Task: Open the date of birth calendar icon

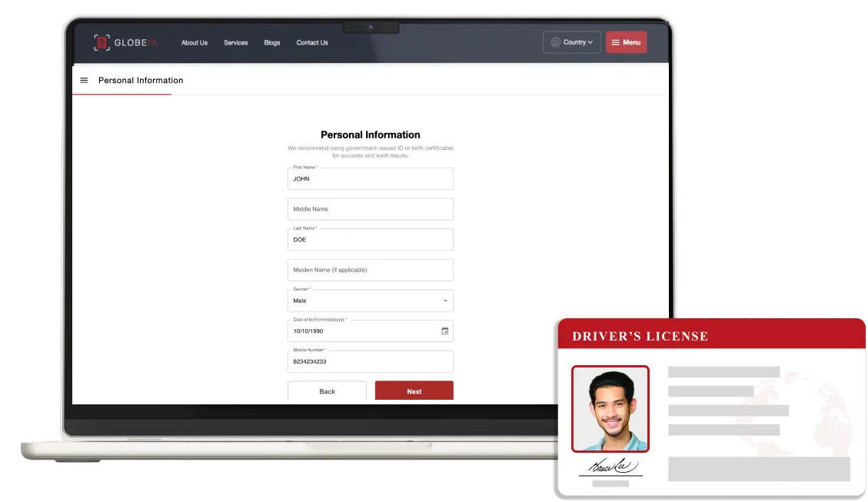Action: pyautogui.click(x=444, y=331)
